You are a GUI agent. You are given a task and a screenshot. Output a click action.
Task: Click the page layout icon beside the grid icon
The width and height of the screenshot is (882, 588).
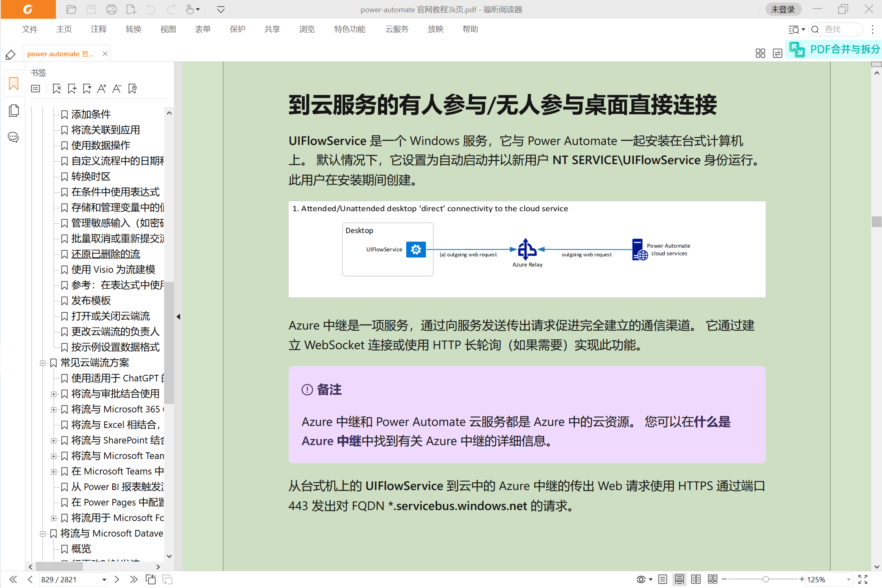tap(777, 53)
